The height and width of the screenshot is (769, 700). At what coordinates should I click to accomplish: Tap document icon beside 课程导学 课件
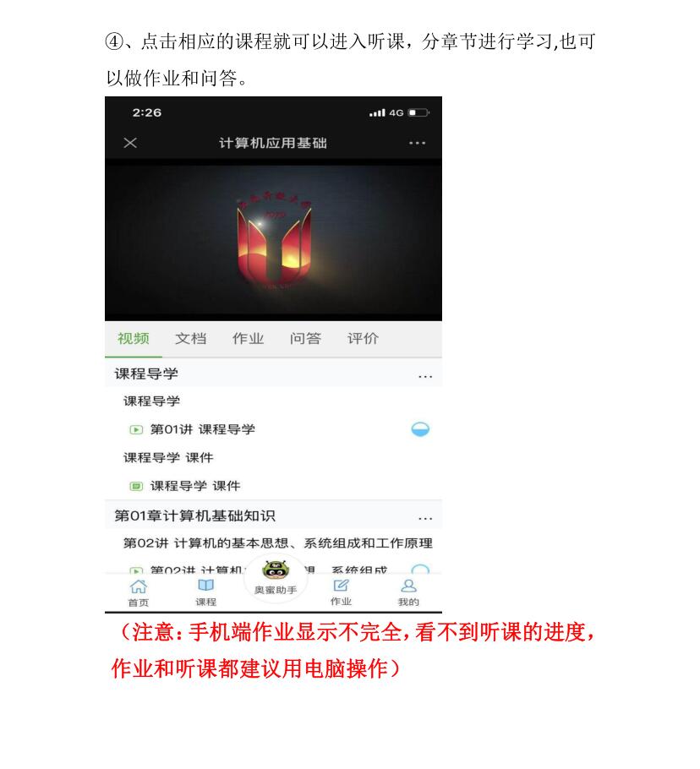coord(136,487)
